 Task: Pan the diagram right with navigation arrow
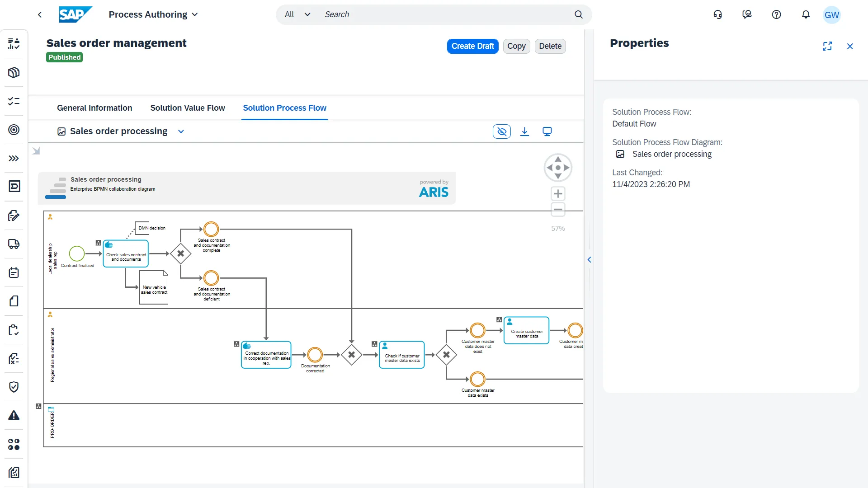566,168
